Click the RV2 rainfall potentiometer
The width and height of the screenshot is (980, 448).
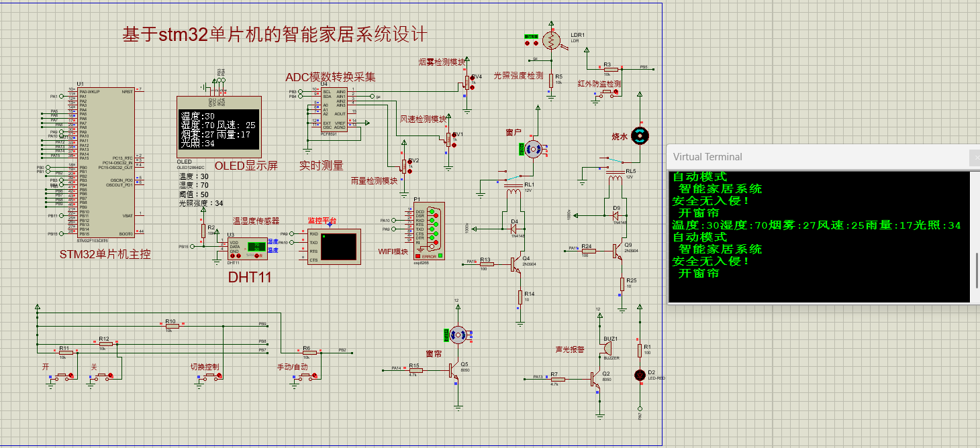404,166
